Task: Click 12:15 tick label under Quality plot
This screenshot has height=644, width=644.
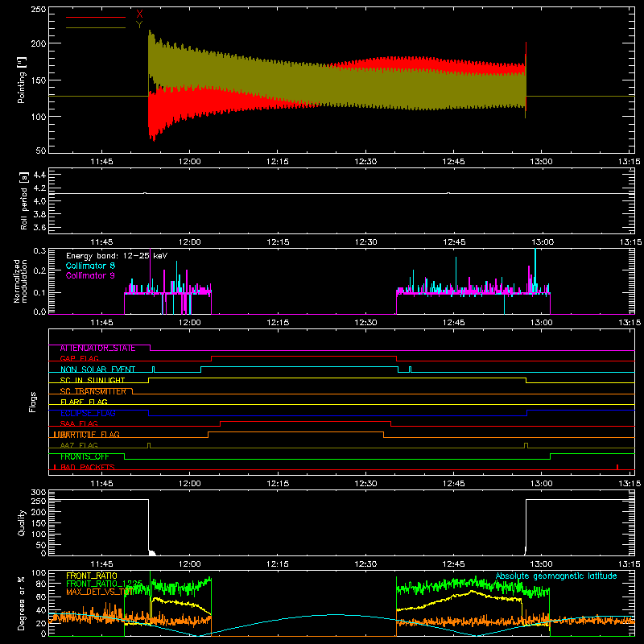Action: (277, 564)
